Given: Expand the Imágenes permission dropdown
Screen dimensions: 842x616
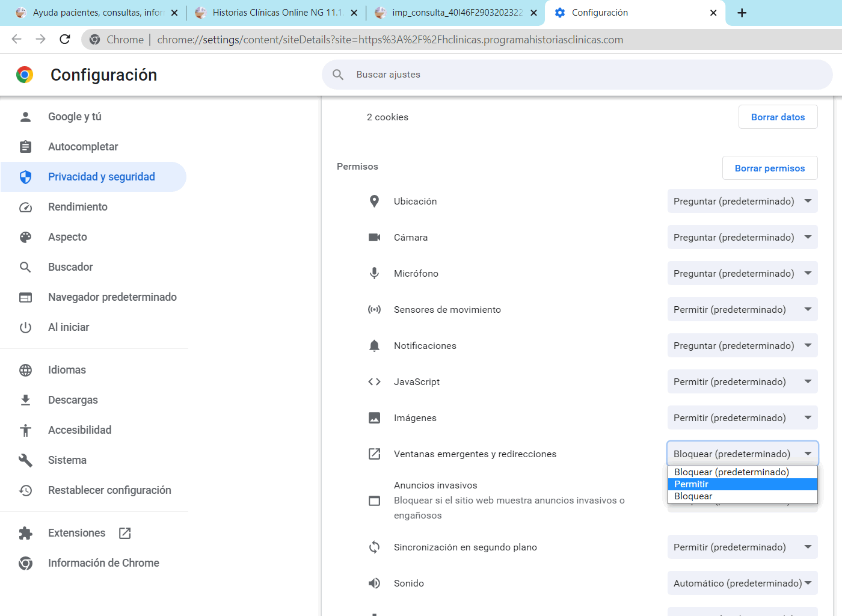Looking at the screenshot, I should tap(742, 417).
